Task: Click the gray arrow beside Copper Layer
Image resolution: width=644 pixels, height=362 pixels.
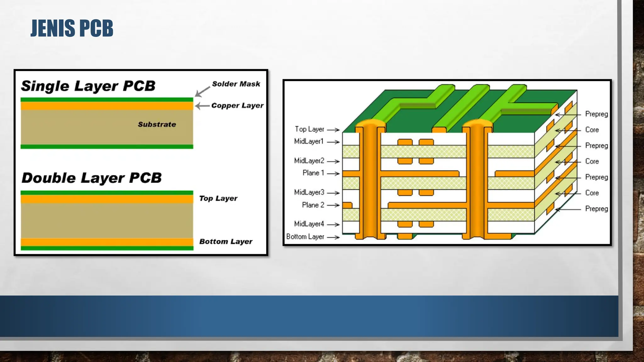Action: pyautogui.click(x=202, y=106)
